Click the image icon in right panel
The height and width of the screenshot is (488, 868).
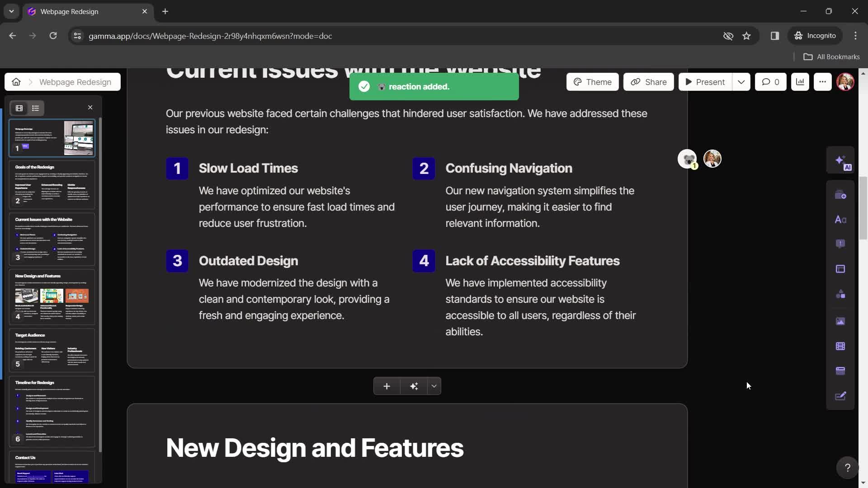click(841, 321)
